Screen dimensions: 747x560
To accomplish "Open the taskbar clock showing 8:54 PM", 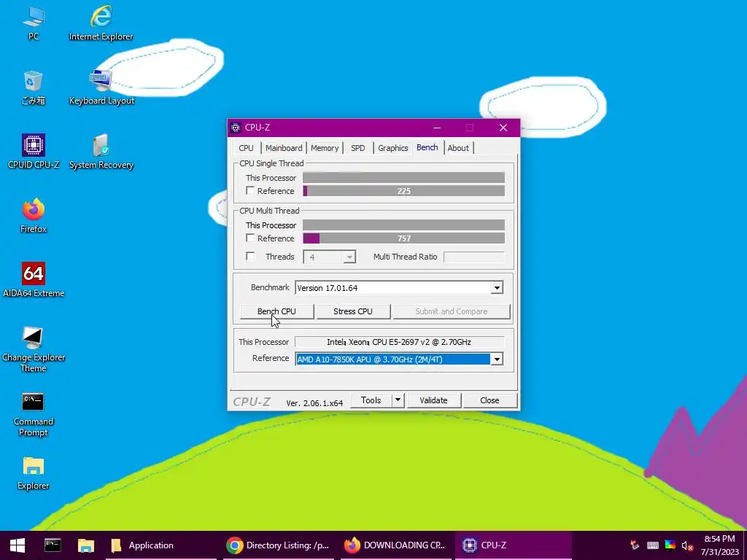I will click(x=719, y=545).
